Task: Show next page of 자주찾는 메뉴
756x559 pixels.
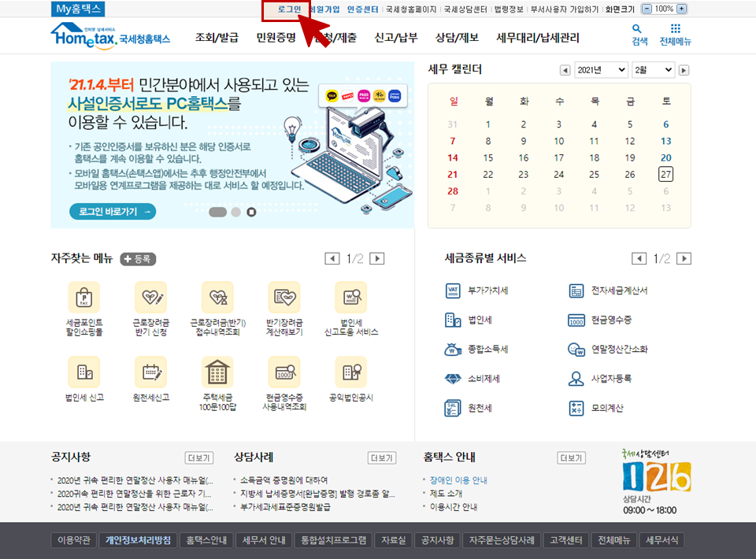Action: pos(377,259)
